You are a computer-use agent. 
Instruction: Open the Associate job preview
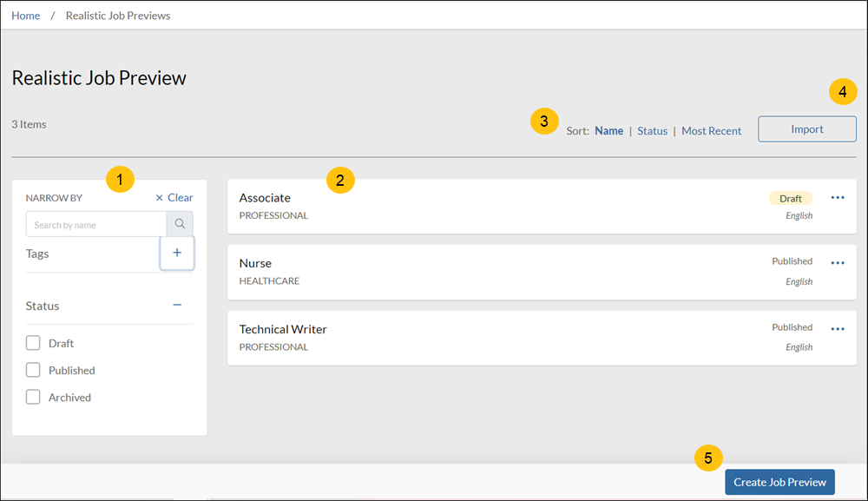click(265, 198)
